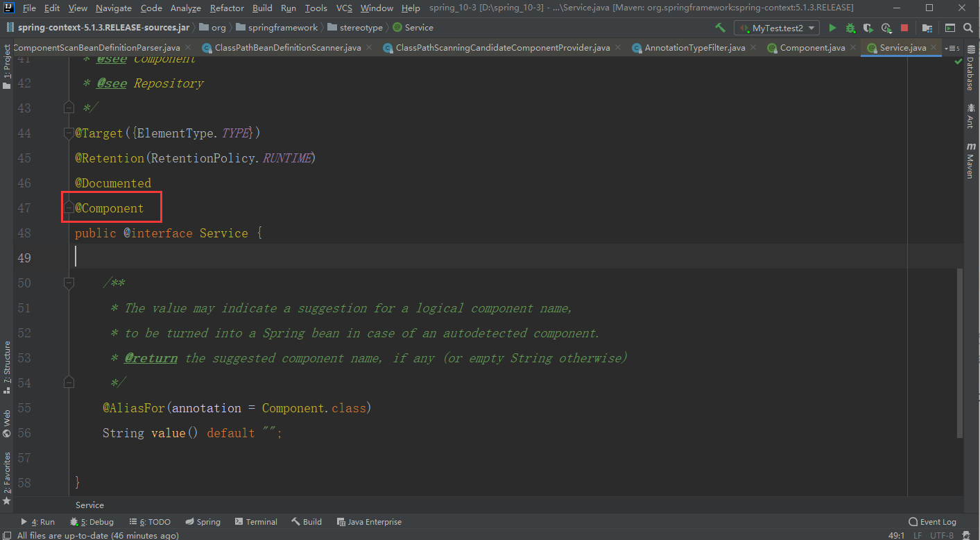Image resolution: width=980 pixels, height=540 pixels.
Task: Open Project Structure from the toolbar
Action: pyautogui.click(x=927, y=28)
